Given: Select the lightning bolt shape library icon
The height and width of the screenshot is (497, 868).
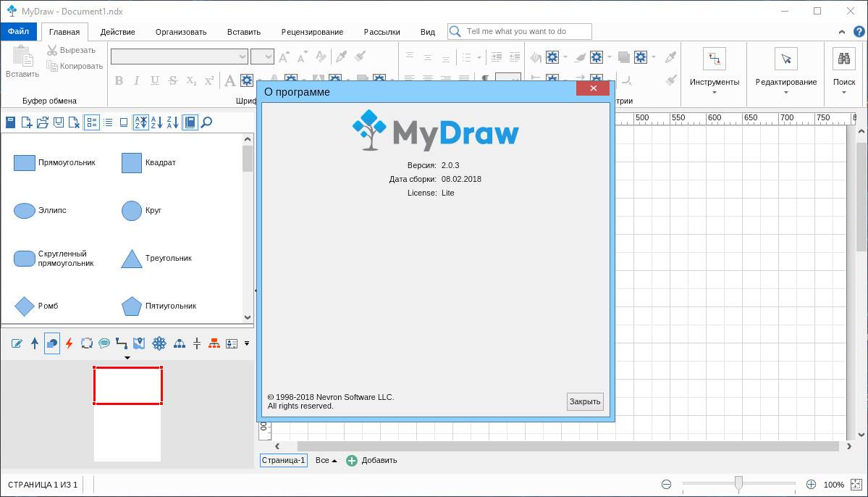Looking at the screenshot, I should [69, 343].
